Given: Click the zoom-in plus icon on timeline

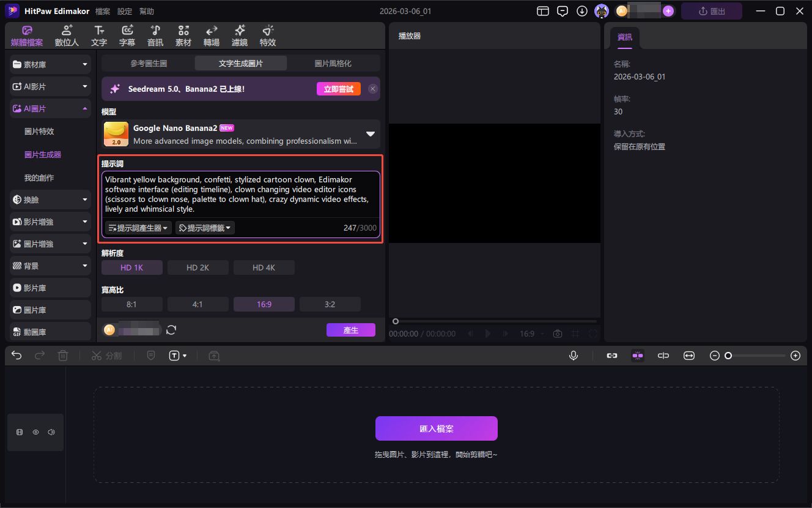Looking at the screenshot, I should tap(795, 356).
